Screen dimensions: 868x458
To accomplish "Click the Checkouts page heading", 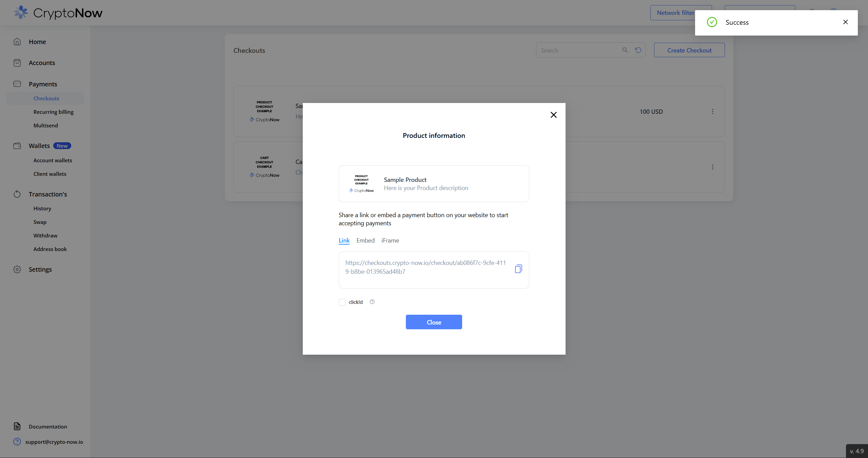I will [x=249, y=50].
